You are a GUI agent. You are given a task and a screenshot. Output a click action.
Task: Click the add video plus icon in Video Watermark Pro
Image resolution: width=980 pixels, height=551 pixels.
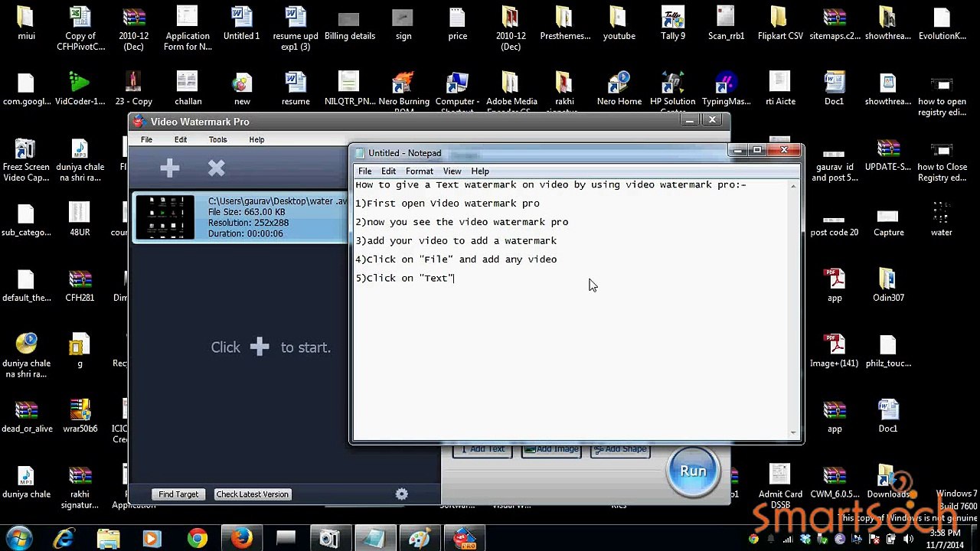click(170, 168)
